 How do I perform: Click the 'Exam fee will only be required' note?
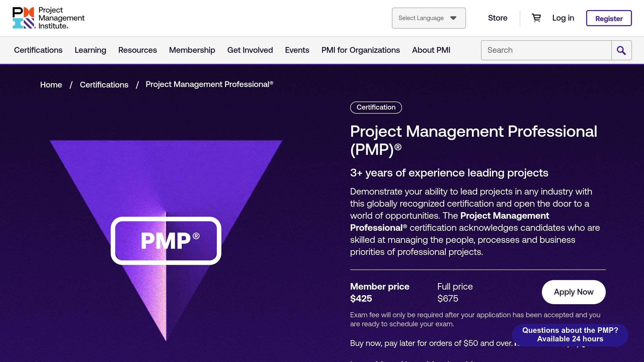click(475, 319)
